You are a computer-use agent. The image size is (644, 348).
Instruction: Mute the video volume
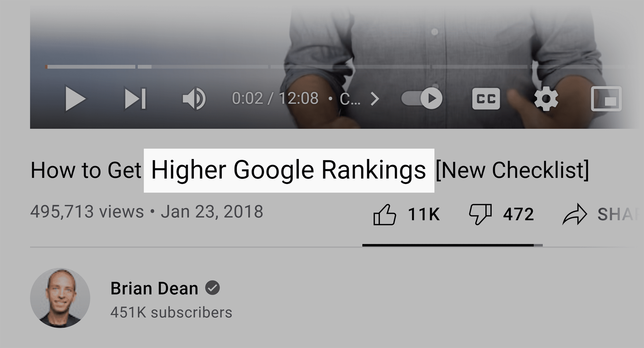click(x=194, y=98)
